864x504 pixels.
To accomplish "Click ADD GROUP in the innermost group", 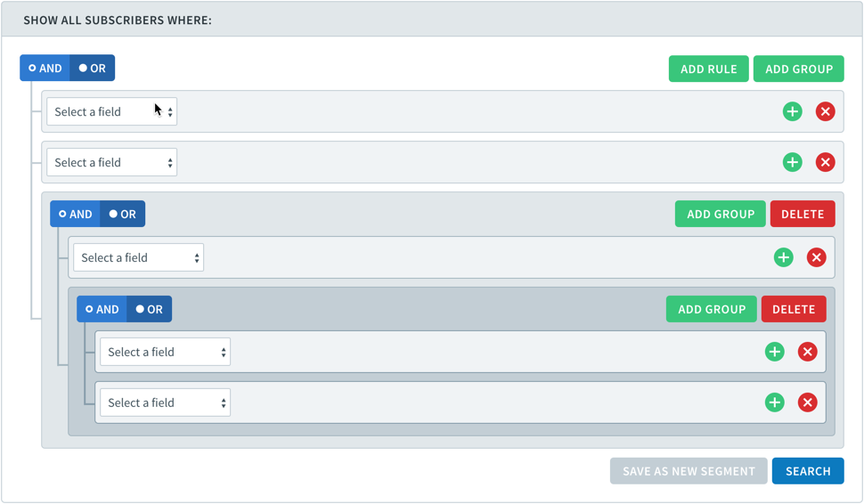I will 712,310.
